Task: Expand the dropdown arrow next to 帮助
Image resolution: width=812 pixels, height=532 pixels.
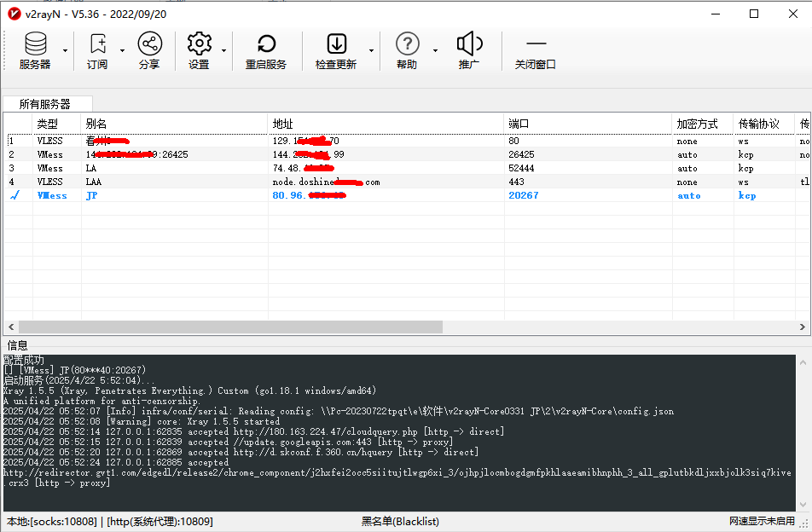Action: (435, 50)
